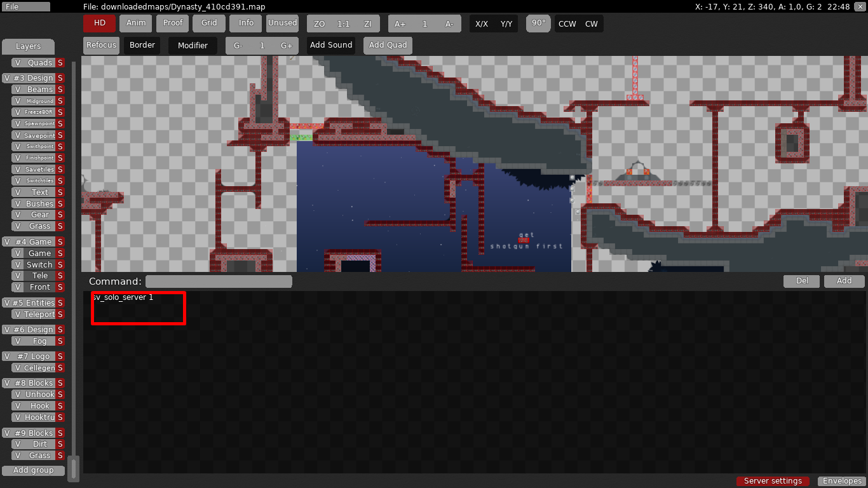868x488 pixels.
Task: Click the layers panel scrollbar handle
Action: pyautogui.click(x=73, y=468)
